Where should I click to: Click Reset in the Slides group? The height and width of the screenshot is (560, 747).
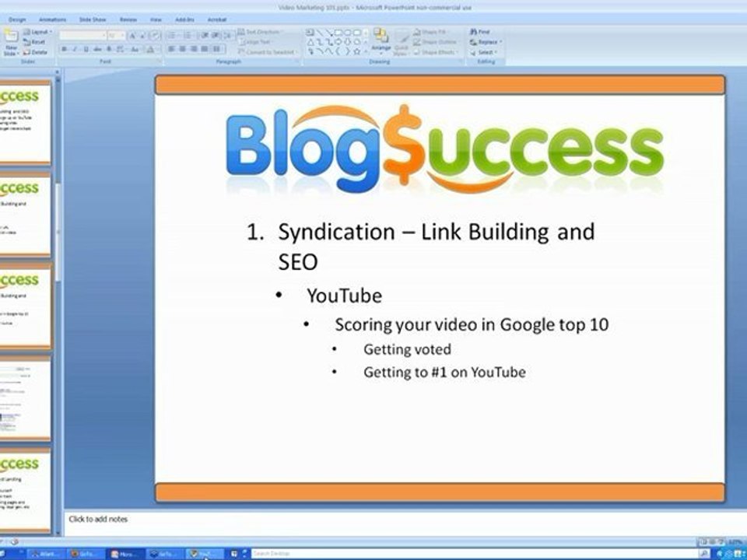34,42
